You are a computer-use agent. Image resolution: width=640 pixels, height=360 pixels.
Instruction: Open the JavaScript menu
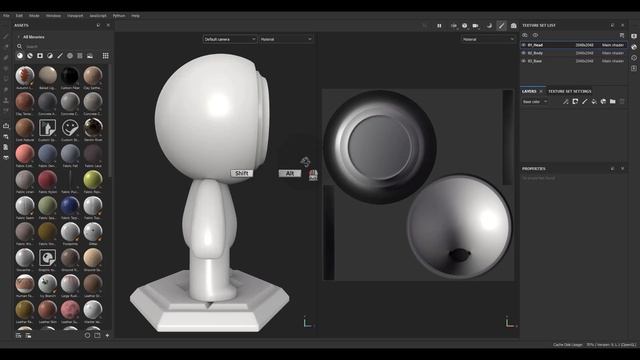98,16
